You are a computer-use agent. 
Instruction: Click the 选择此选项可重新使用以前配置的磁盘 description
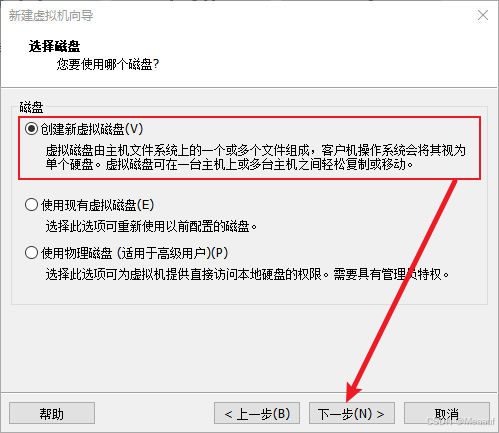(x=151, y=227)
